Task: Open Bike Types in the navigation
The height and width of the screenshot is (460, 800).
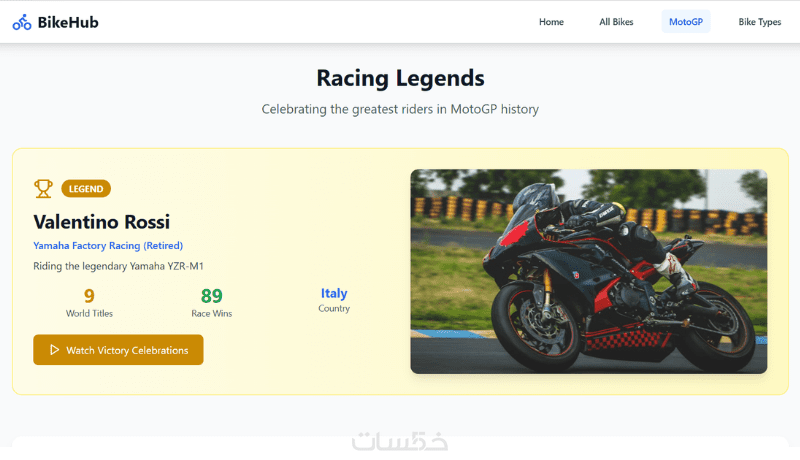Action: (x=760, y=22)
